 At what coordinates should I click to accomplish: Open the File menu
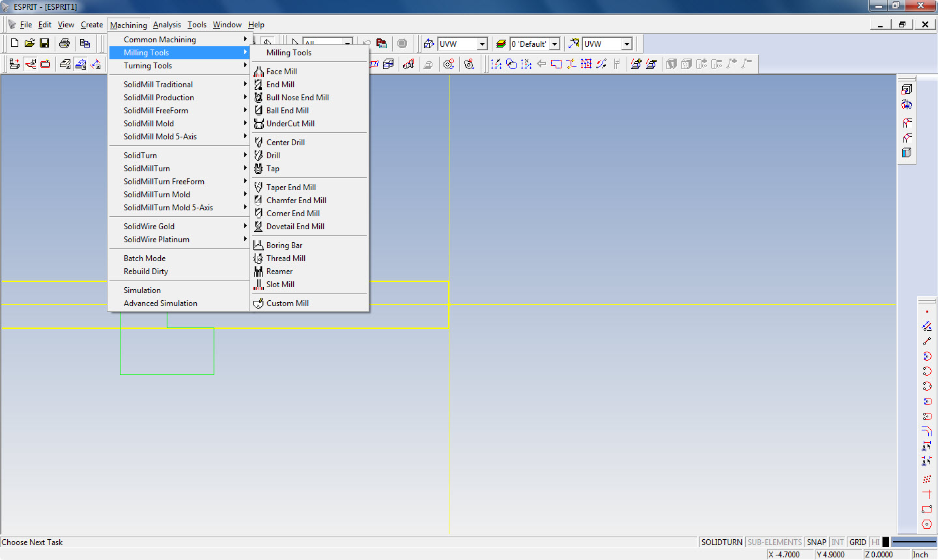(x=26, y=25)
